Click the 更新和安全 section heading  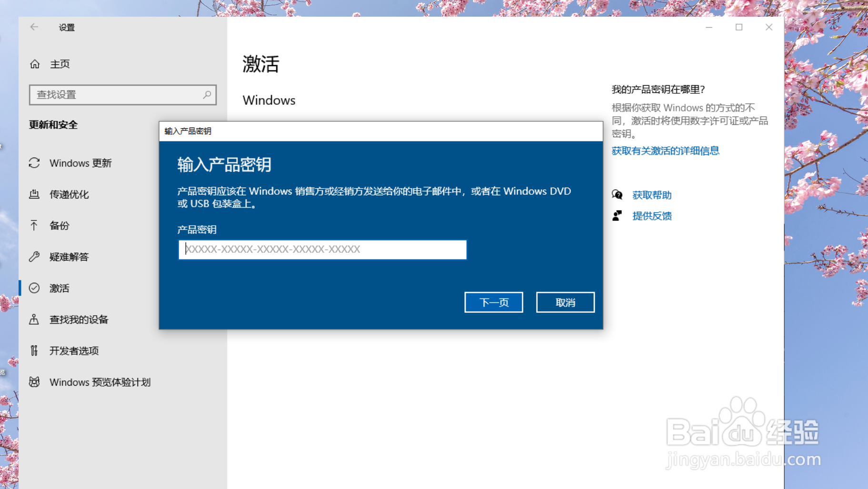[x=53, y=125]
